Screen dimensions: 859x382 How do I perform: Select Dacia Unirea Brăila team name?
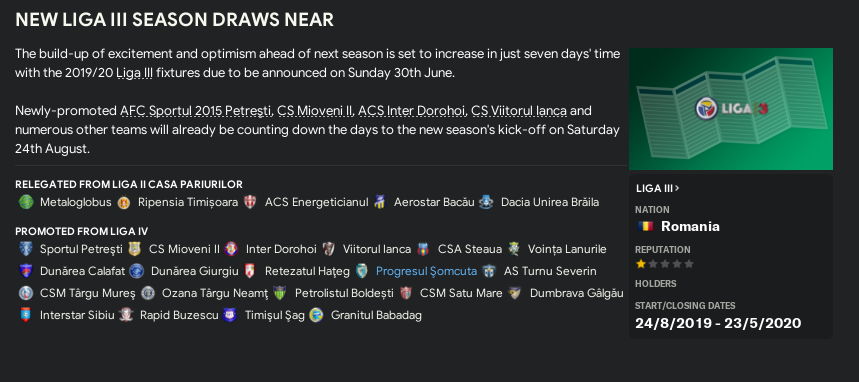[550, 202]
